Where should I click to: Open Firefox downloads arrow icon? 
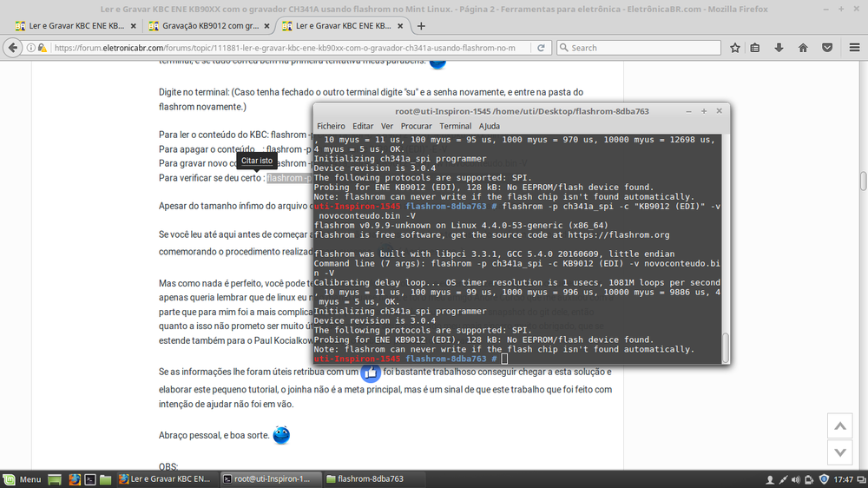pyautogui.click(x=779, y=48)
